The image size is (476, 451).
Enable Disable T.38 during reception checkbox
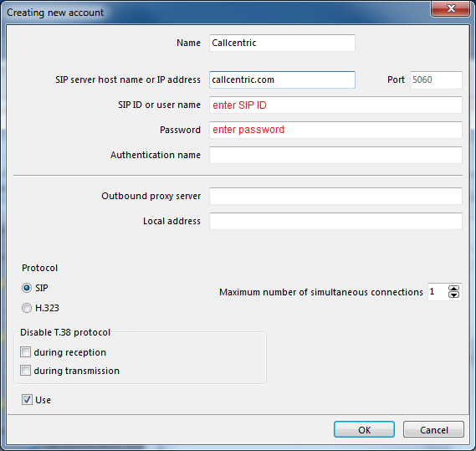(x=25, y=352)
